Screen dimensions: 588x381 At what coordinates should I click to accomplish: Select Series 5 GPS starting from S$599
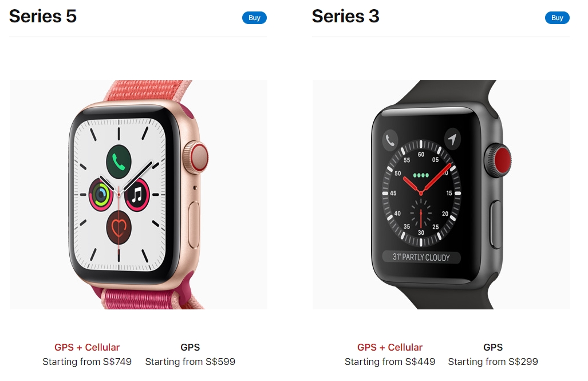pos(190,354)
